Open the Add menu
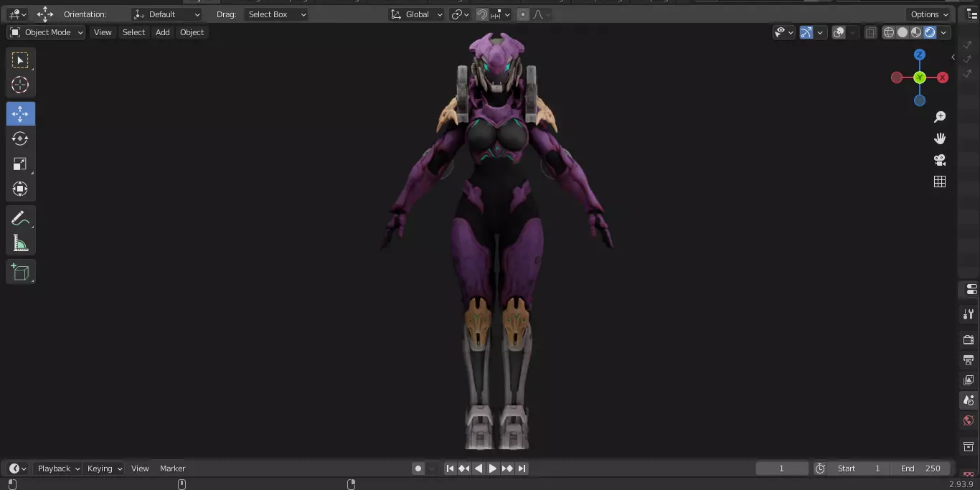This screenshot has height=490, width=980. pos(163,32)
